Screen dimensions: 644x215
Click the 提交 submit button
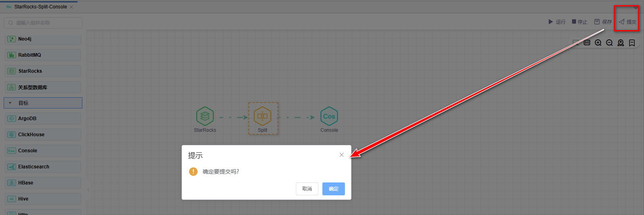pos(628,22)
